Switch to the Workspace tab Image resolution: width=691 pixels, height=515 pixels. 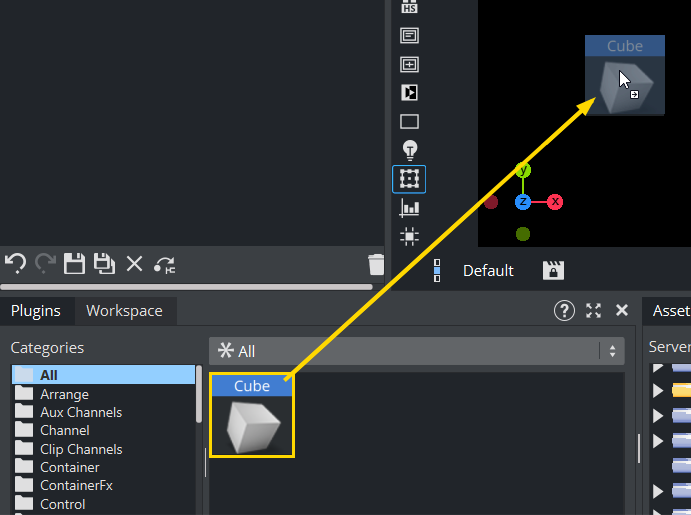(124, 311)
